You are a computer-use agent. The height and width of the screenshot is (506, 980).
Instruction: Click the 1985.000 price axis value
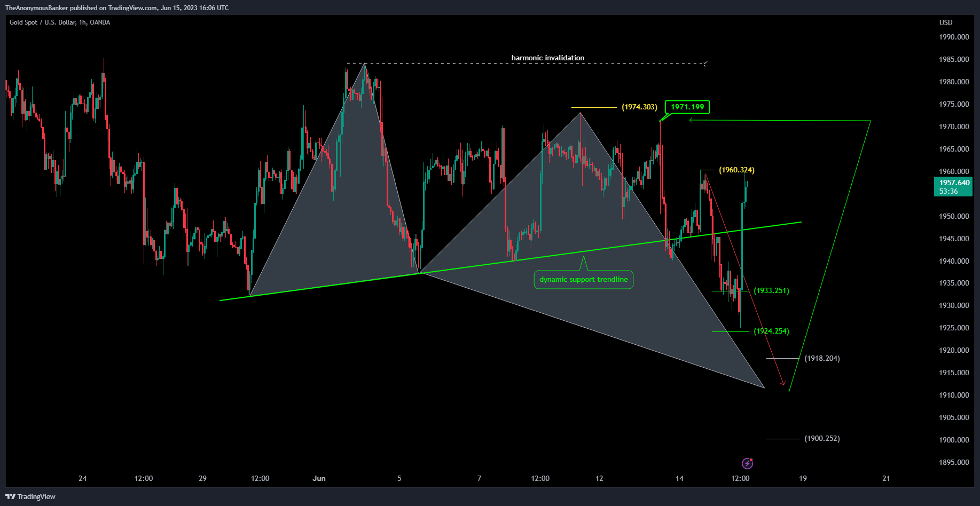tap(954, 60)
